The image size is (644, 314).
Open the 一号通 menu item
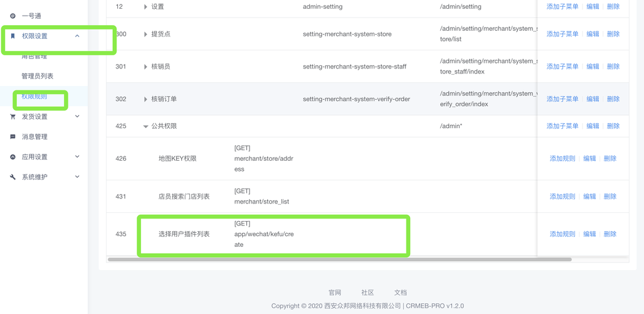click(x=31, y=16)
